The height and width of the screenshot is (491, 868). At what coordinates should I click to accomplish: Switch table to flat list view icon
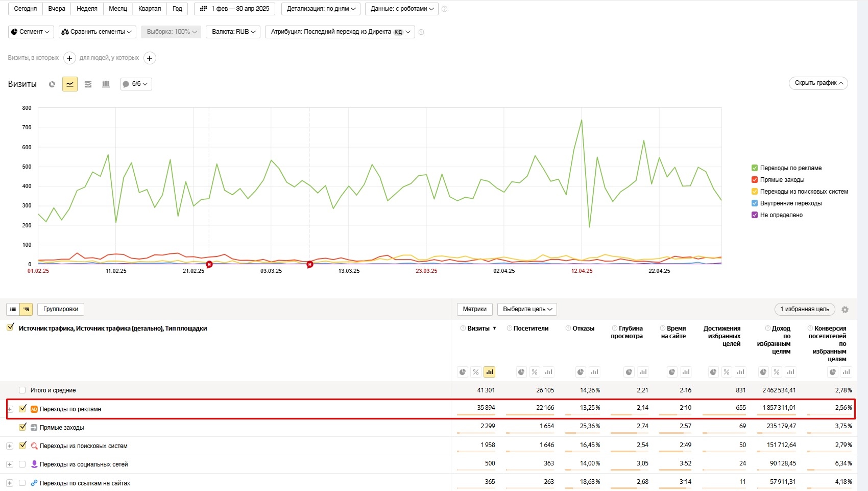point(13,309)
